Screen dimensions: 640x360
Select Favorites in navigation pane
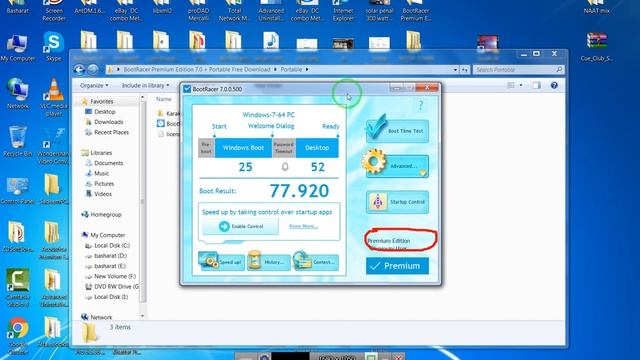(x=102, y=101)
